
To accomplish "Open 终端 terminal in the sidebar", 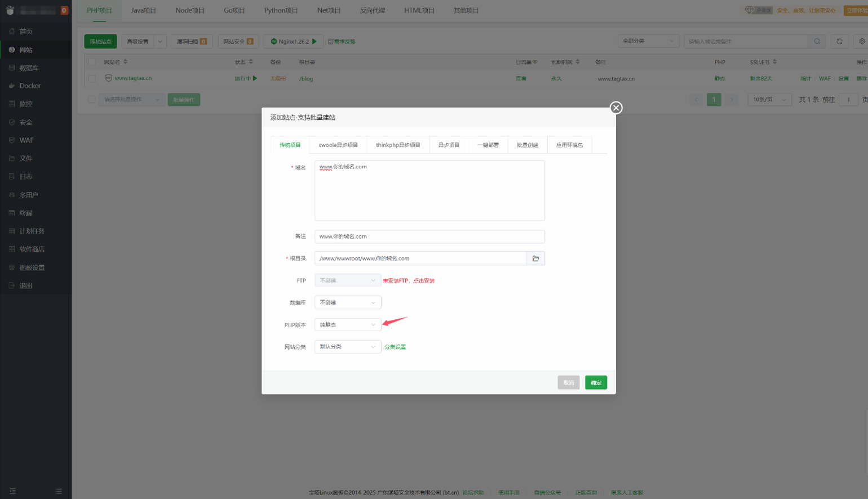I will pos(26,213).
